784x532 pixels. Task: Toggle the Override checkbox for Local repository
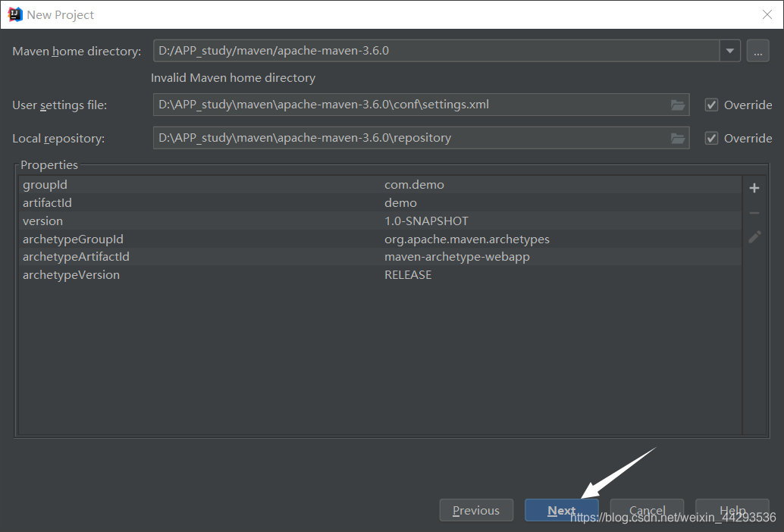(x=711, y=139)
